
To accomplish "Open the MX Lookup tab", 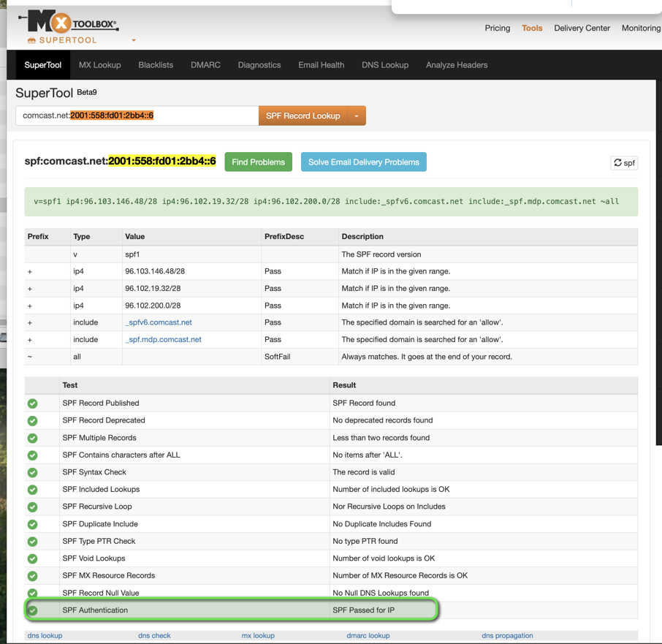I will tap(99, 65).
